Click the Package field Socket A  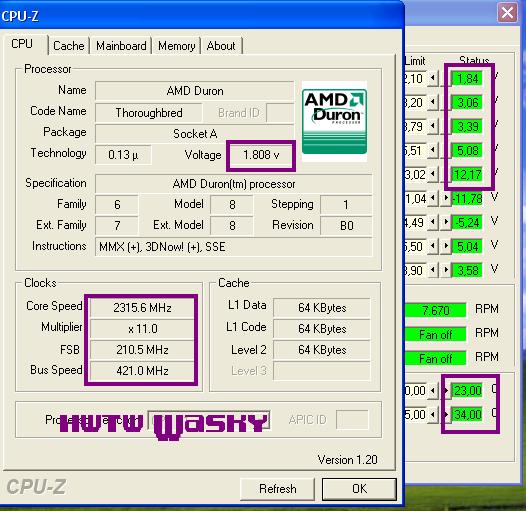click(195, 134)
